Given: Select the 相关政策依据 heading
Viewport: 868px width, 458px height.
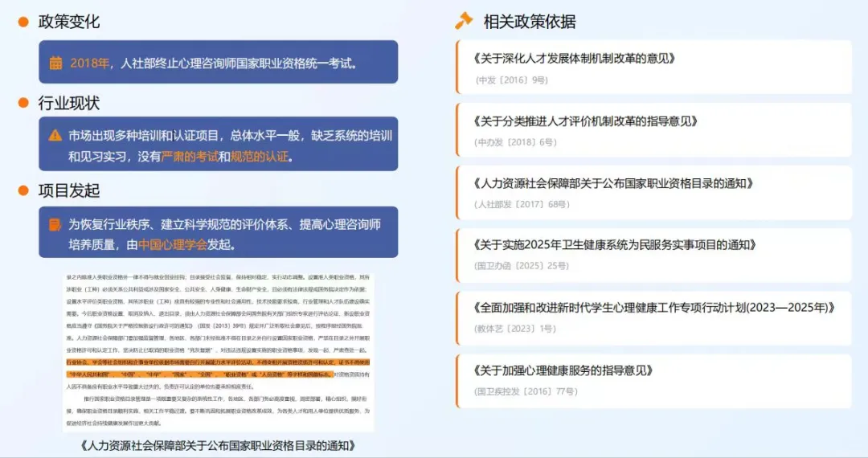Looking at the screenshot, I should [x=530, y=22].
